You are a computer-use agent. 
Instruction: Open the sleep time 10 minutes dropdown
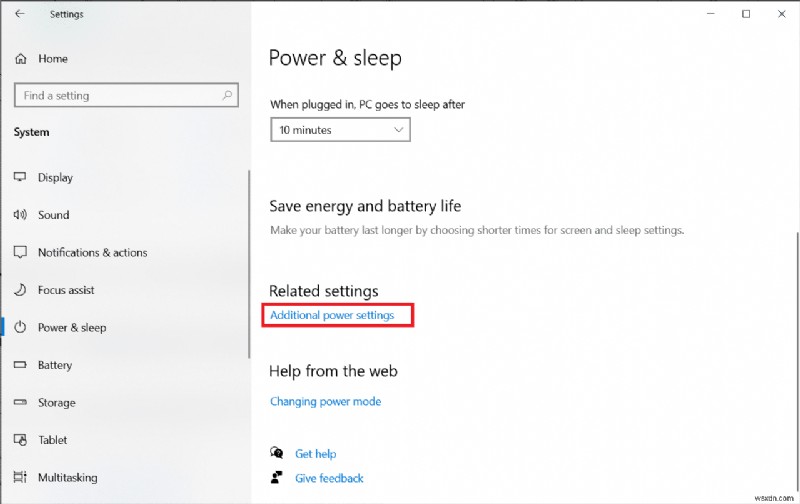click(340, 130)
